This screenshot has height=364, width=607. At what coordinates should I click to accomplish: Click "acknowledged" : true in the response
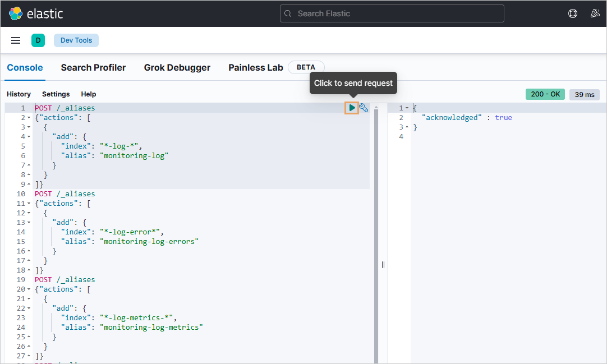click(x=467, y=118)
